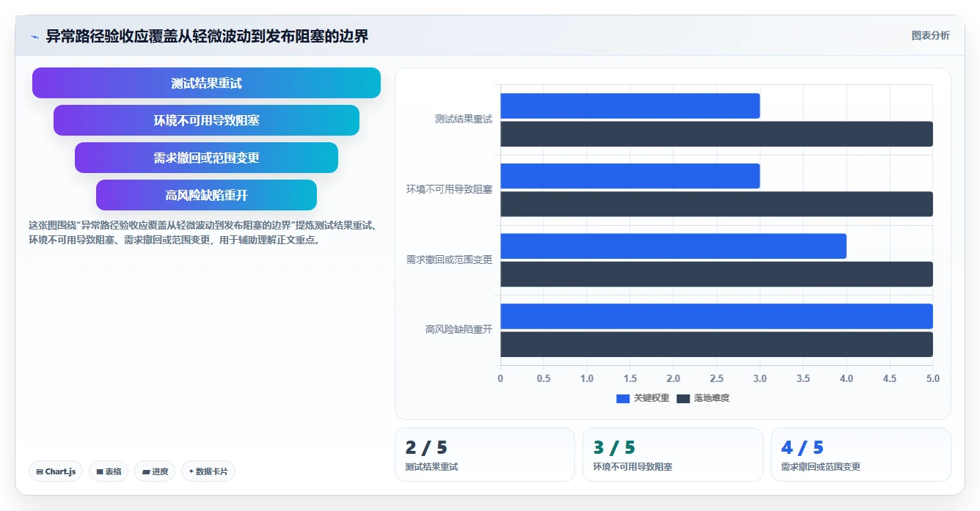Click the blue 关键权重 legend swatch

pyautogui.click(x=623, y=398)
